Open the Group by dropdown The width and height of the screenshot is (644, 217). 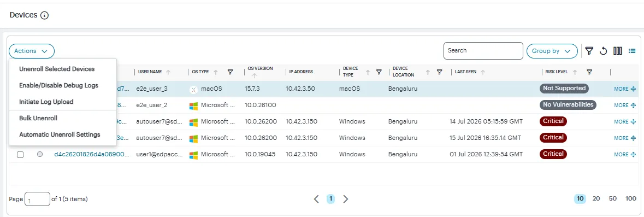[552, 51]
